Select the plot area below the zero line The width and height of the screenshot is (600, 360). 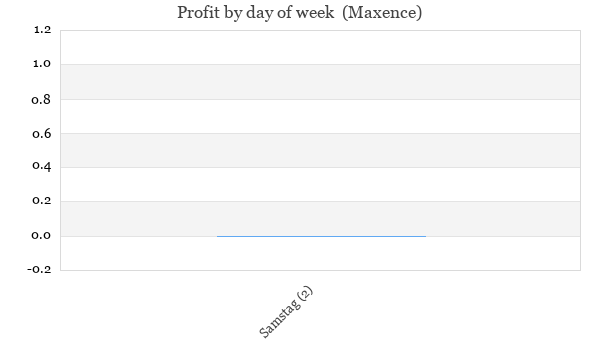[321, 253]
